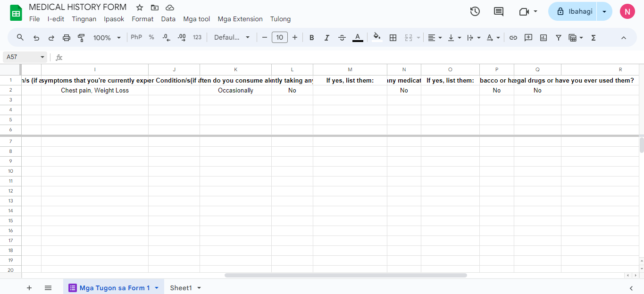This screenshot has height=294, width=644.
Task: Collapse the menus with up chevron
Action: pos(624,37)
